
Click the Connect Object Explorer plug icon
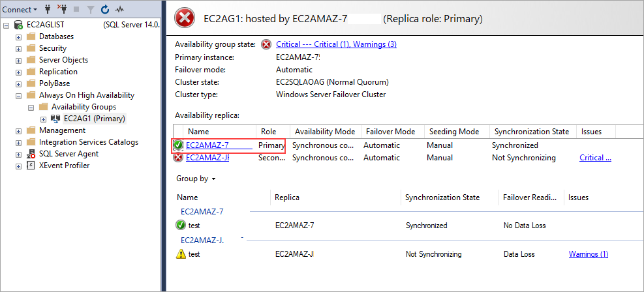(49, 10)
